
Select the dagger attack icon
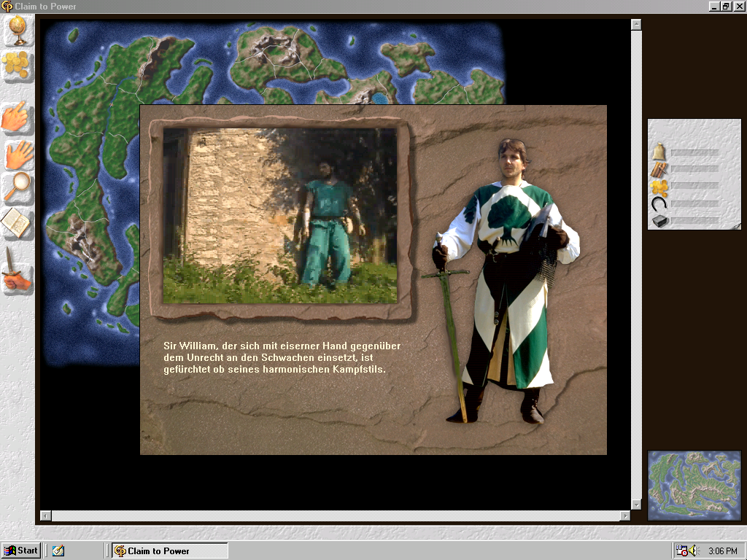17,270
